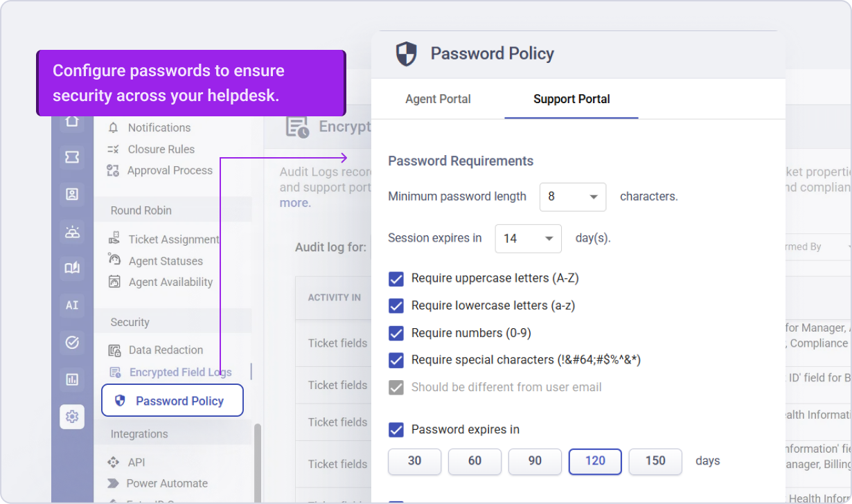The height and width of the screenshot is (504, 852).
Task: Open the Minimum password length dropdown
Action: point(573,197)
